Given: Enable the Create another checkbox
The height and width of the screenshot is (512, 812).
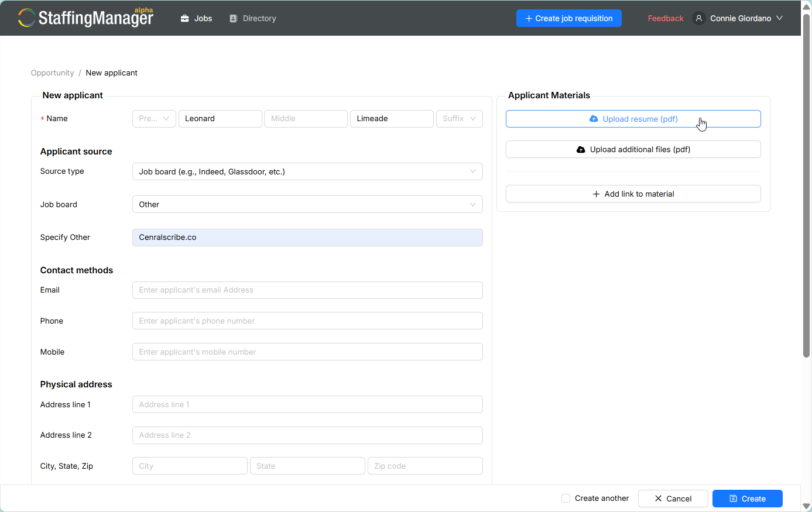Looking at the screenshot, I should (566, 499).
